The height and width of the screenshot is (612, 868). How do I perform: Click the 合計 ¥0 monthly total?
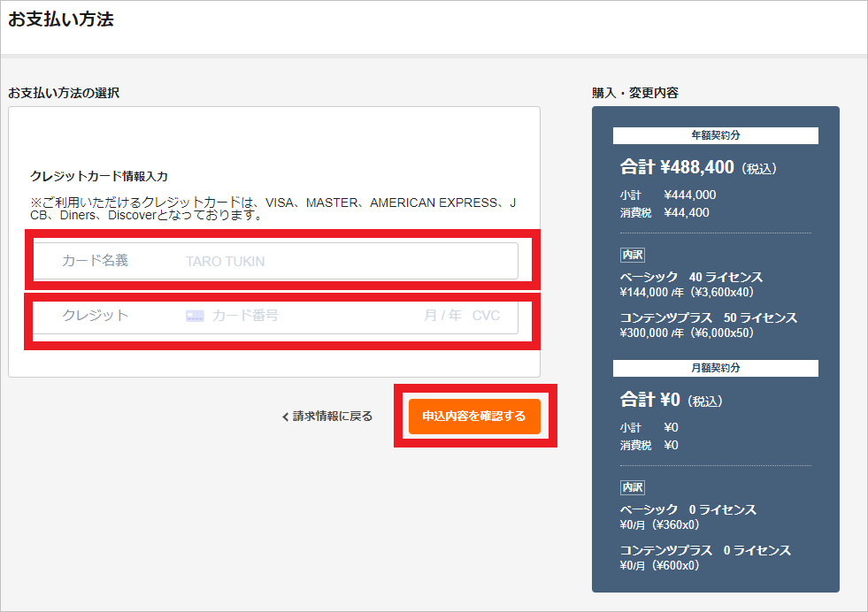click(x=671, y=400)
